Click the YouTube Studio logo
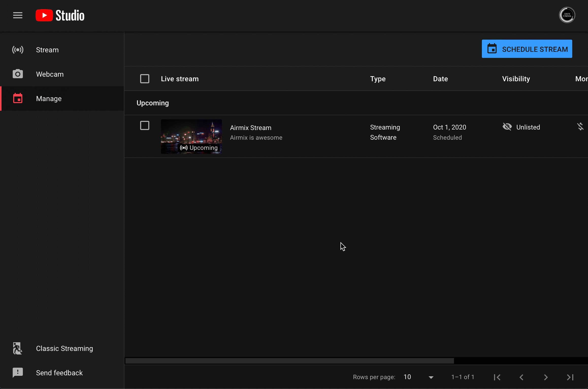588x389 pixels. pyautogui.click(x=60, y=15)
